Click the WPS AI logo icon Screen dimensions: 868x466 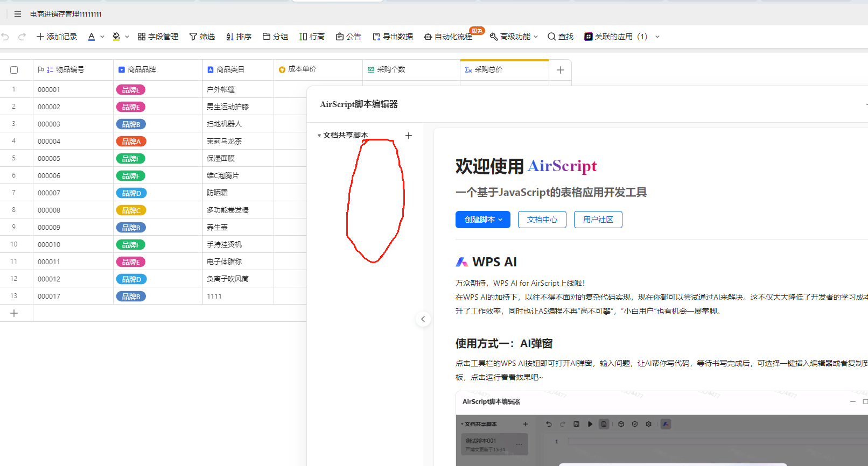pyautogui.click(x=462, y=262)
